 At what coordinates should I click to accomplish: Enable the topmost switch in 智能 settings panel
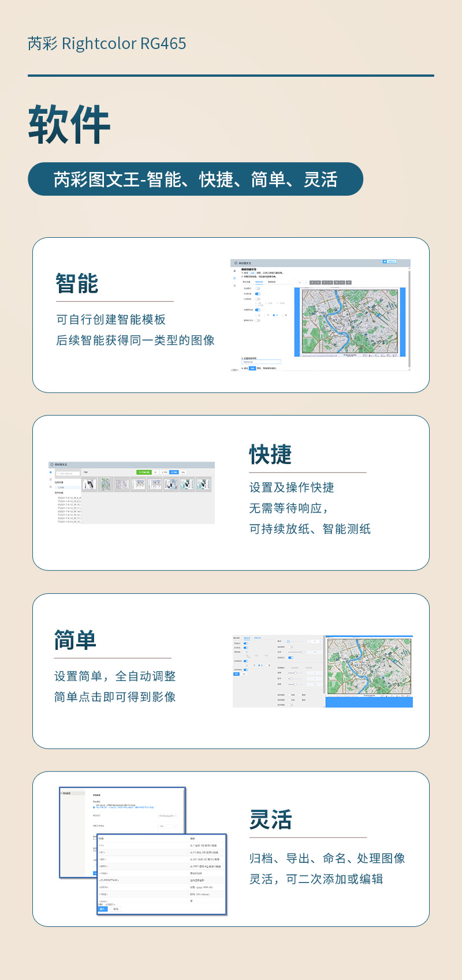point(258,289)
